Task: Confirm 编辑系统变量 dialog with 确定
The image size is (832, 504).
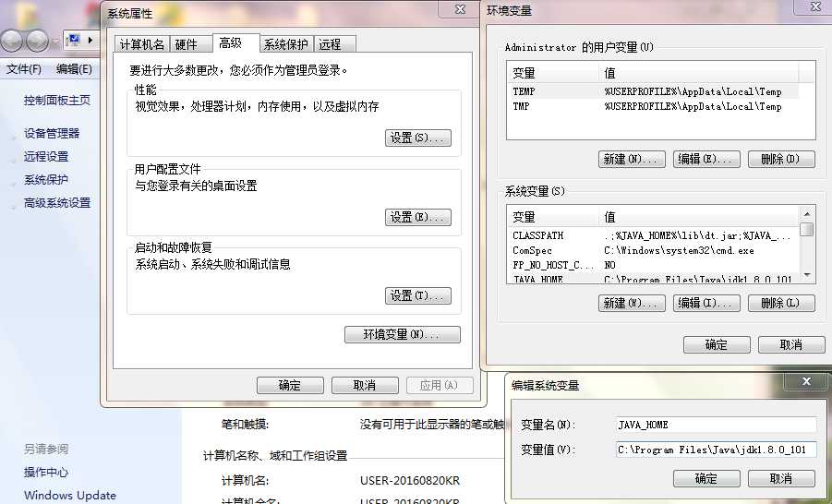Action: click(706, 478)
